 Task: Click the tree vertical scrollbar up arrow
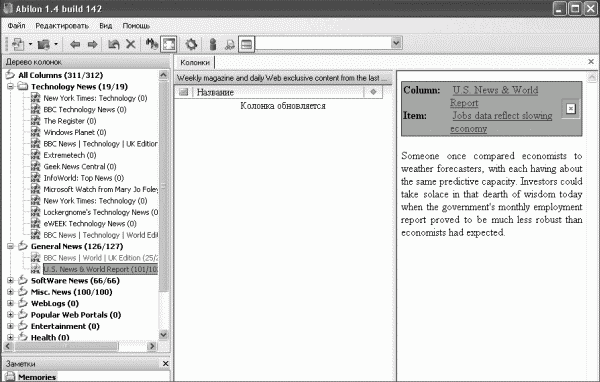(163, 75)
